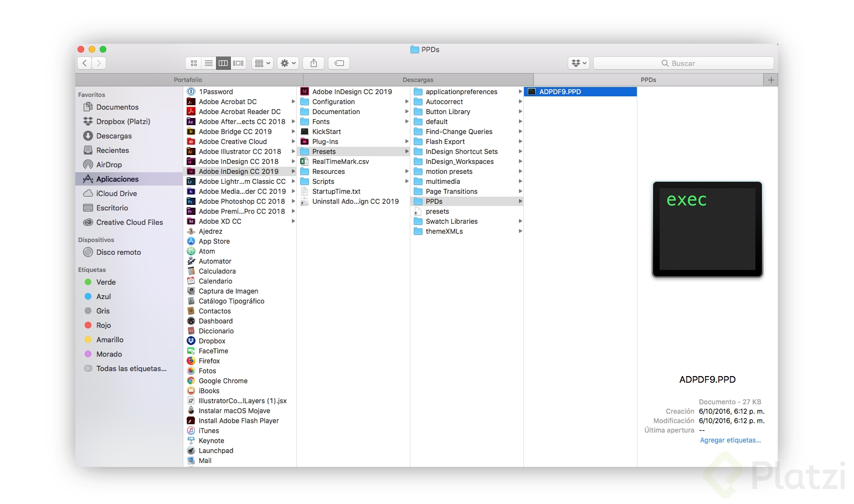This screenshot has height=504, width=854.
Task: Open the Dropbox toolbar dropdown
Action: [579, 63]
